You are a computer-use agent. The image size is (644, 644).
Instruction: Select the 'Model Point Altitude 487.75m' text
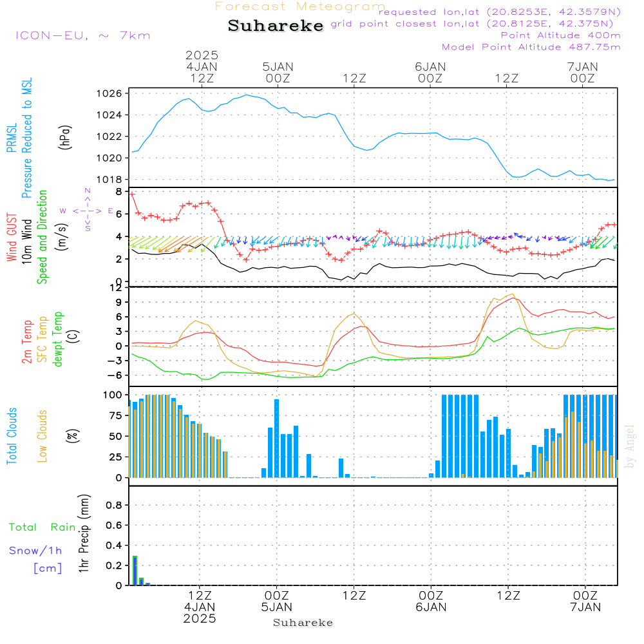click(531, 47)
